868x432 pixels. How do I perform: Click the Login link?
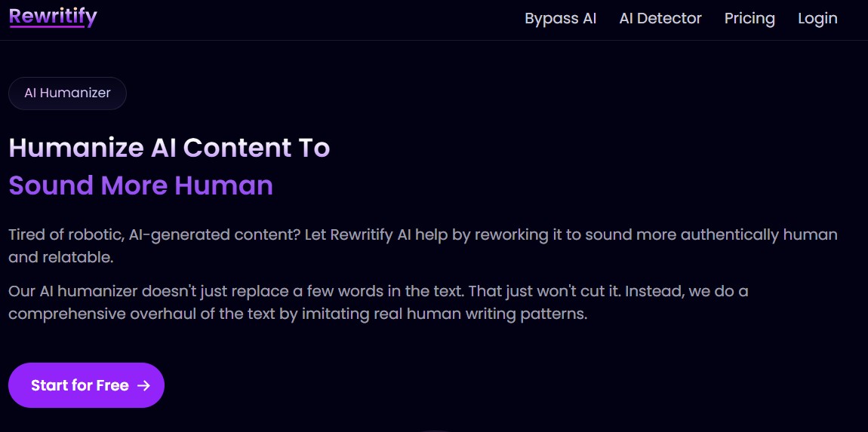click(x=817, y=18)
